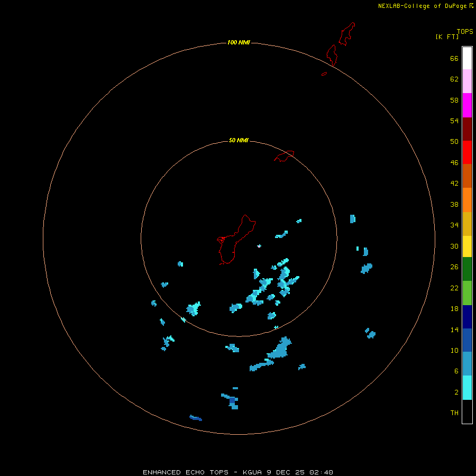The width and height of the screenshot is (476, 476).
Task: Click the 02:40 timestamp text
Action: (x=321, y=472)
